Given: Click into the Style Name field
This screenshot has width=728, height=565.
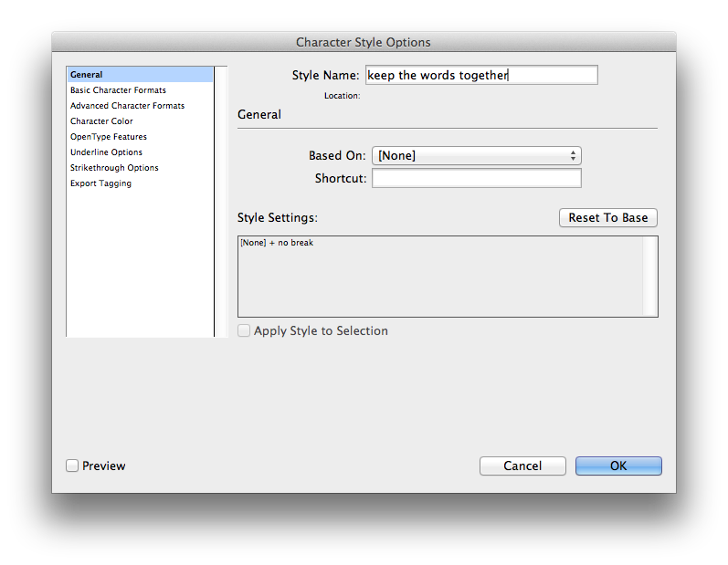Looking at the screenshot, I should [x=480, y=75].
